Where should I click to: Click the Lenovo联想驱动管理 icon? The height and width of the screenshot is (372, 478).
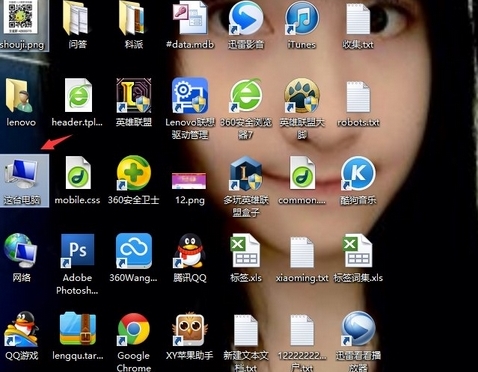pos(190,95)
